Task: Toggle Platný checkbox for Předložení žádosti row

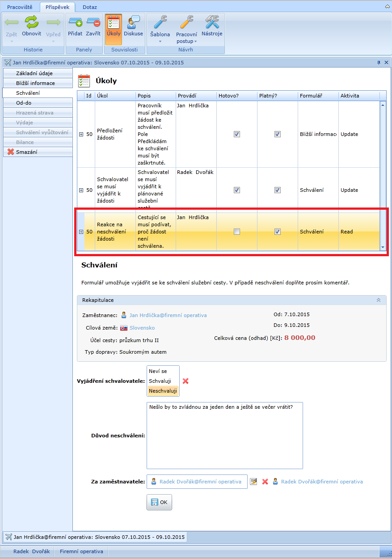Action: (x=278, y=134)
